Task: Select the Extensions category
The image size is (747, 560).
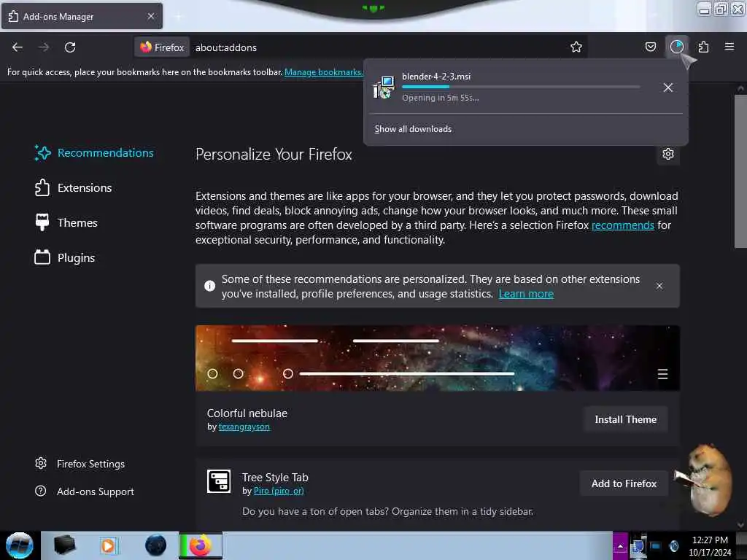Action: coord(74,187)
